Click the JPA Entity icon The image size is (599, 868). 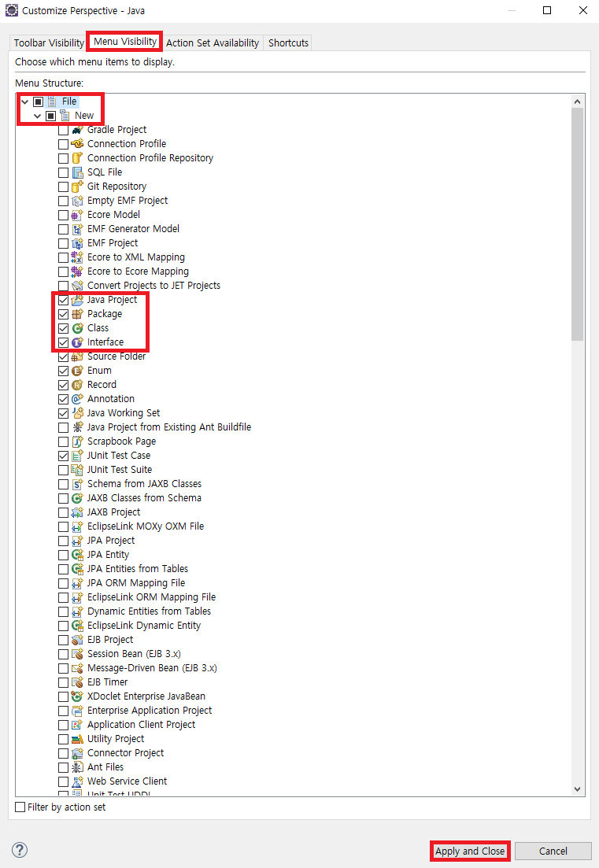[77, 555]
